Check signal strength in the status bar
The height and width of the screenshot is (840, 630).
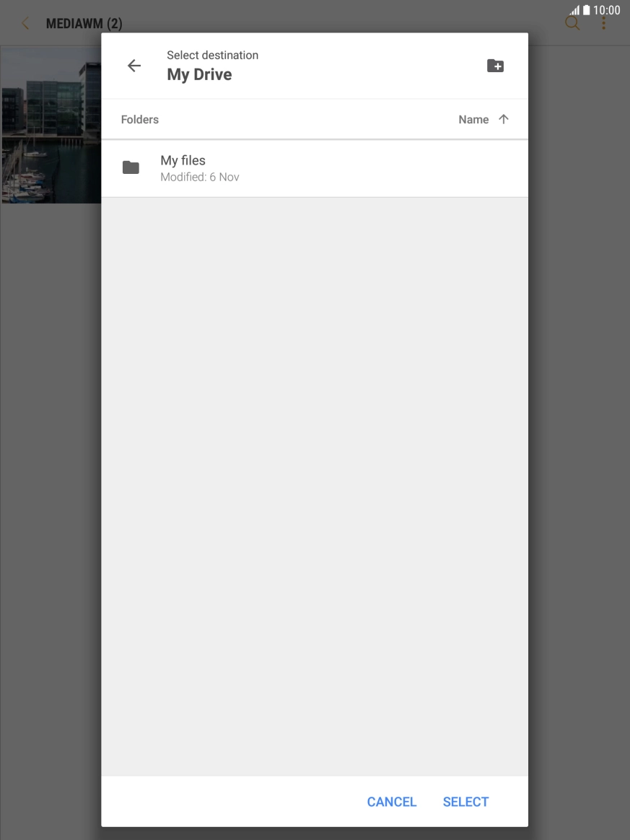tap(575, 10)
